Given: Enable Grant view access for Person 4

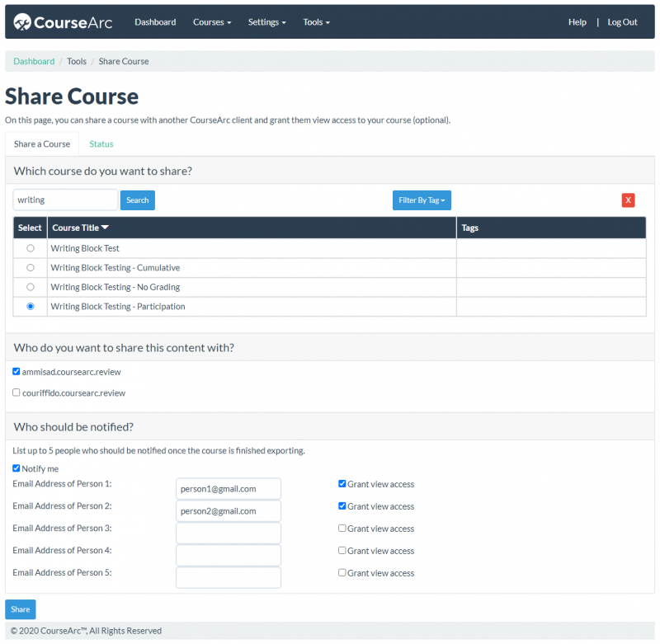Looking at the screenshot, I should tap(342, 551).
